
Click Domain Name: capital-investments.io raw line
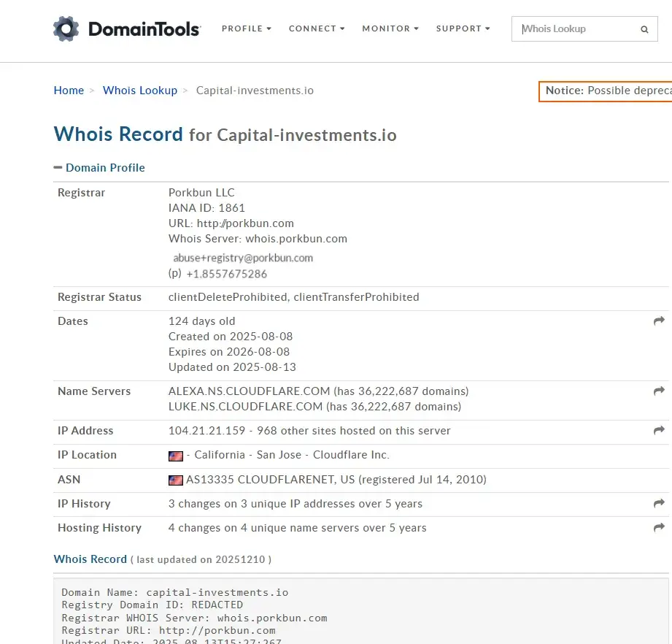click(175, 593)
